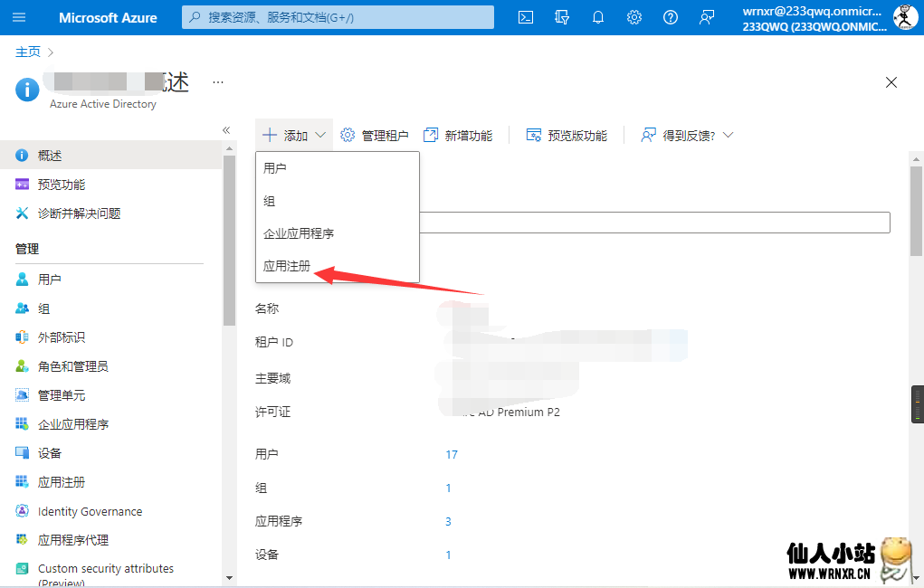Click the Microsoft Azure logo text
Image resolution: width=924 pixels, height=588 pixels.
(108, 18)
